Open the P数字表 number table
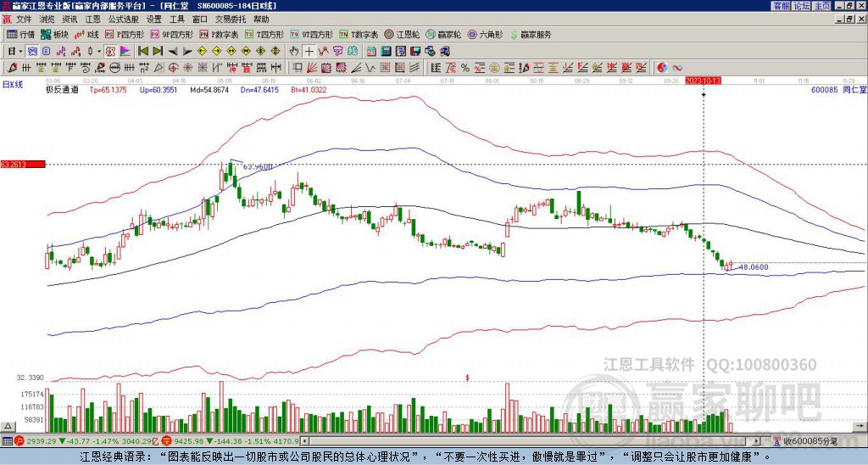This screenshot has width=868, height=465. pyautogui.click(x=219, y=34)
